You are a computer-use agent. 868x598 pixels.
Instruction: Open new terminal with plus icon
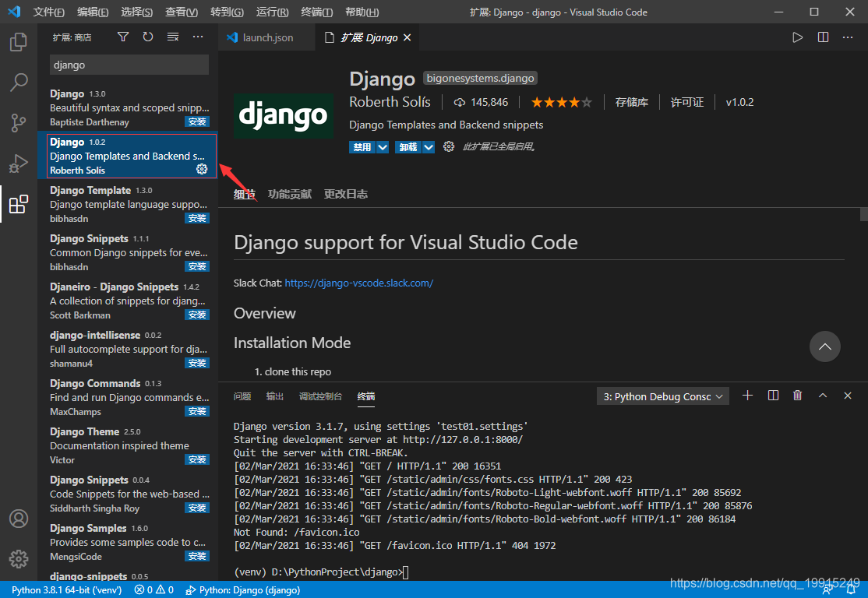click(x=747, y=395)
